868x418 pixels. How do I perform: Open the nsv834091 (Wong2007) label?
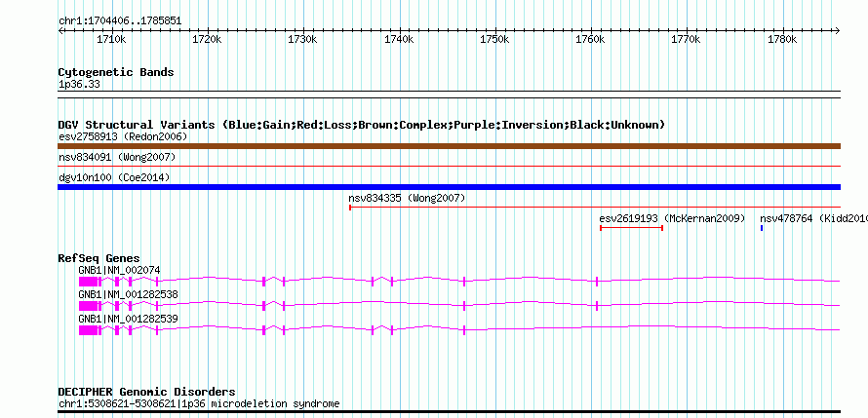pos(117,158)
